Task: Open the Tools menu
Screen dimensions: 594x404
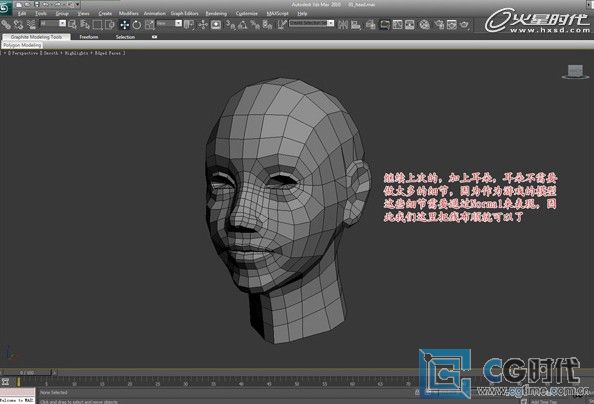Action: tap(41, 14)
